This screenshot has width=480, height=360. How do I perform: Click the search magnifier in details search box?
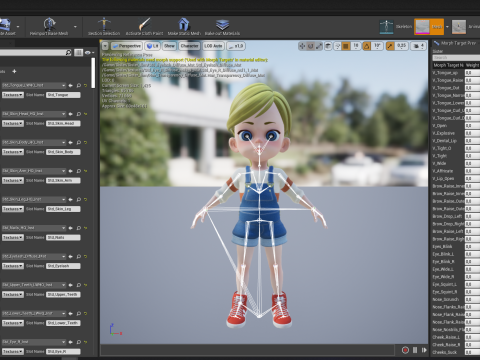68,52
